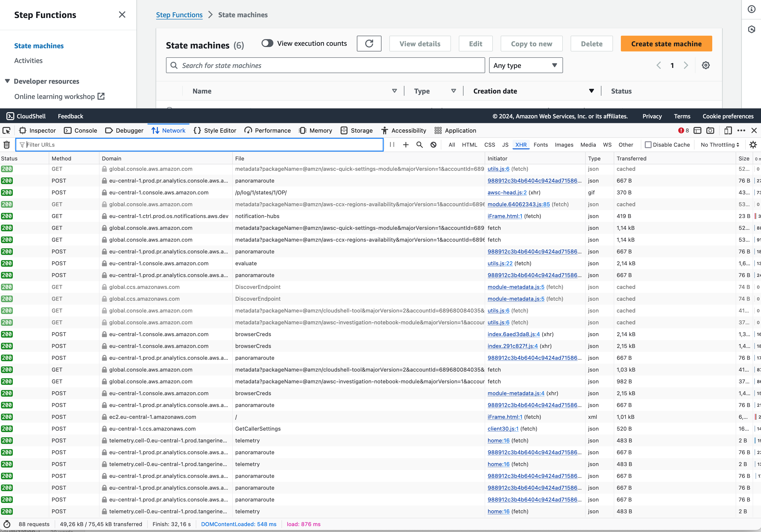
Task: Enable Disable Cache checkbox
Action: [x=648, y=145]
